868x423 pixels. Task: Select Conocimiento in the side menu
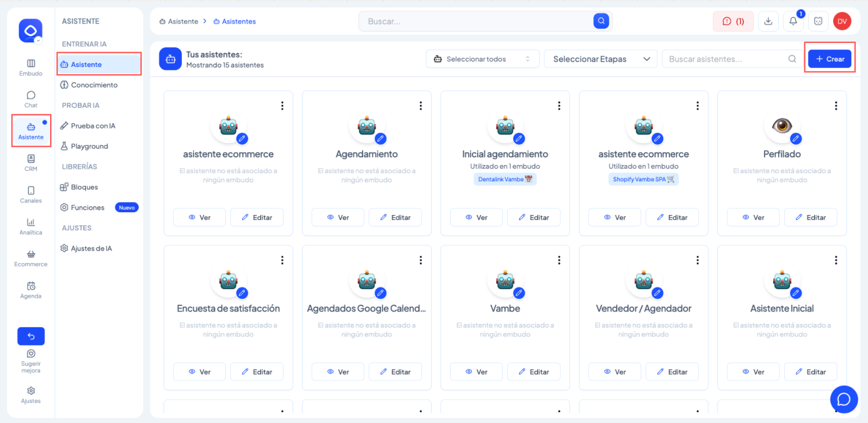click(94, 85)
